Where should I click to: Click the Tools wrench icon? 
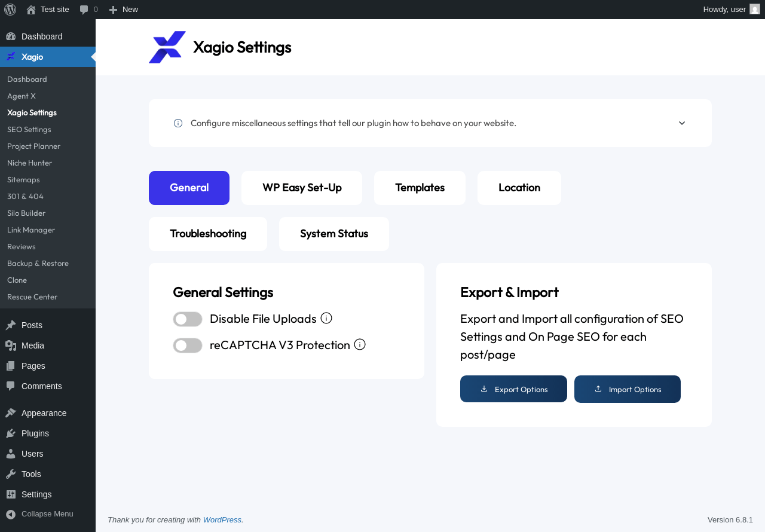coord(11,474)
